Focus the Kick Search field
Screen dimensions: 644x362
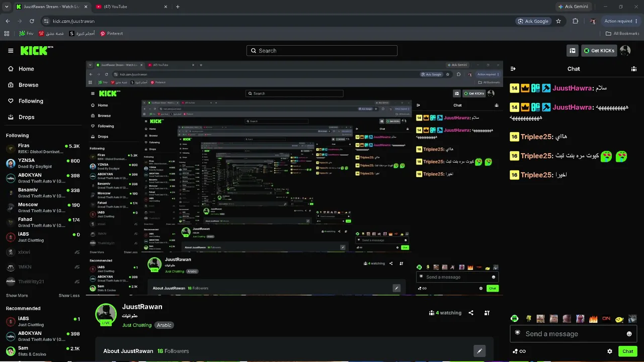(x=322, y=51)
